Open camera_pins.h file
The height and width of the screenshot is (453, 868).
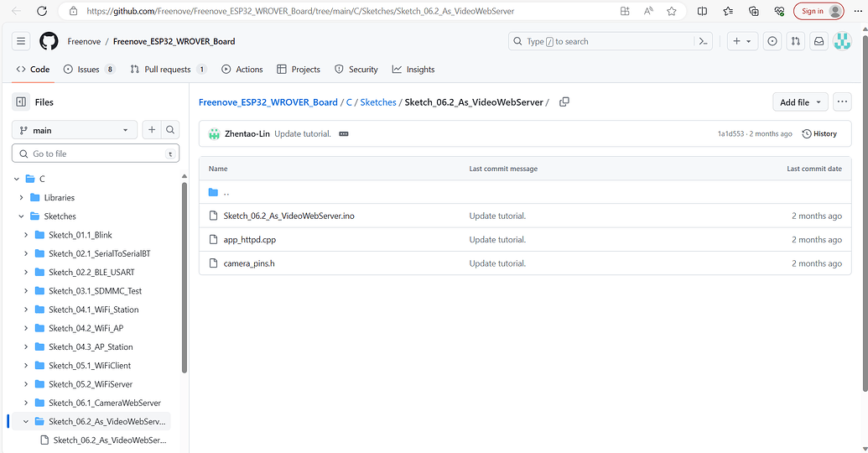point(249,263)
